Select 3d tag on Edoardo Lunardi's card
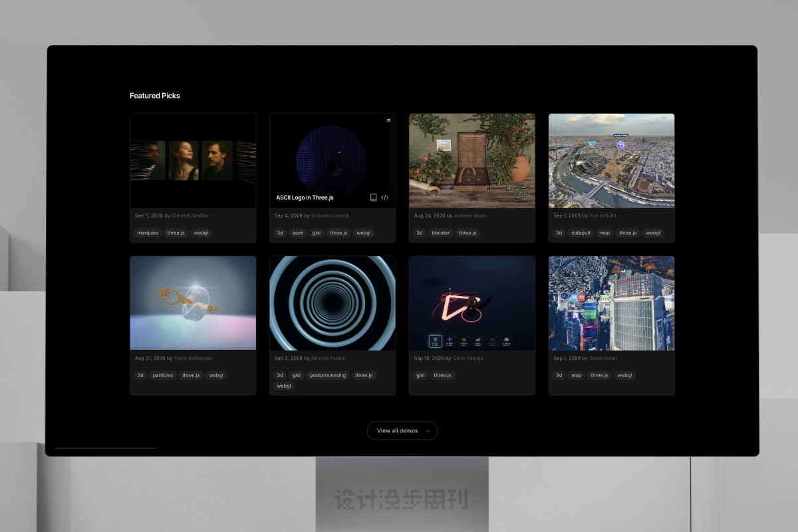This screenshot has height=532, width=798. coord(280,233)
